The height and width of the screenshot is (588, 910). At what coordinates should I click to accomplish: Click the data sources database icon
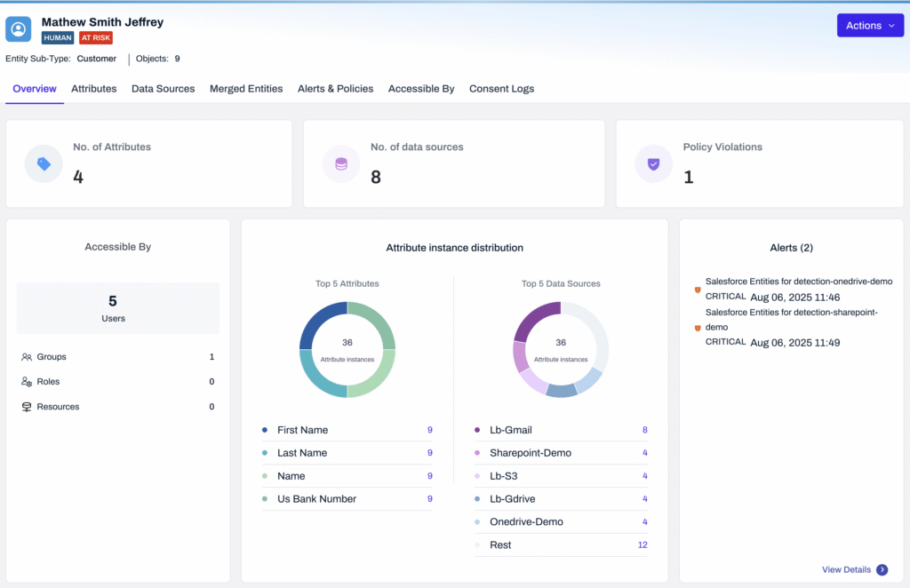pyautogui.click(x=340, y=164)
